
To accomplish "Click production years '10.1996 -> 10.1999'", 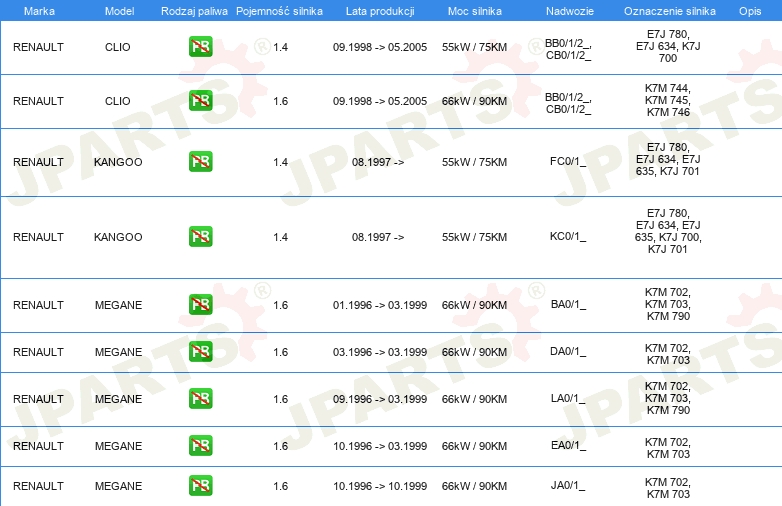I will [x=380, y=486].
